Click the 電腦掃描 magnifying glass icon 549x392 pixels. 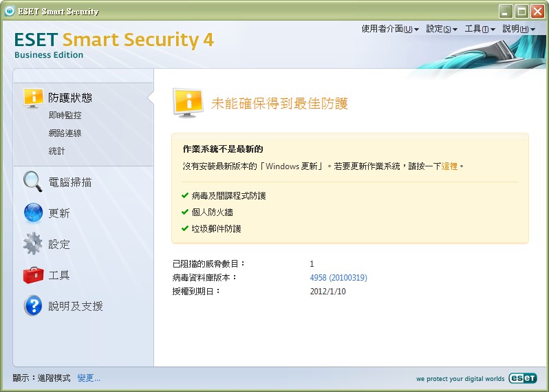(33, 182)
